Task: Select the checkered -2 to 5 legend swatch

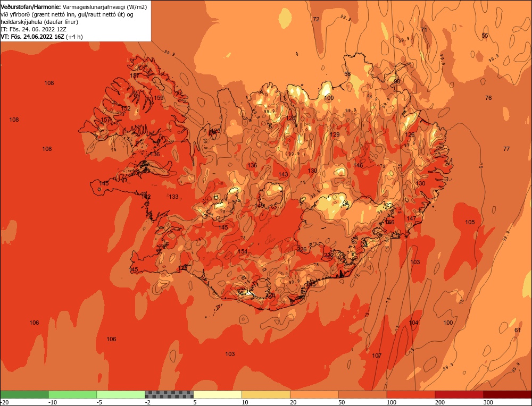Action: pos(169,394)
